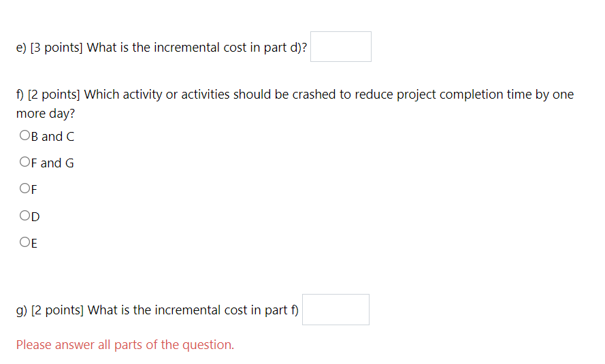Click the "F and G" option label text
This screenshot has height=364, width=605.
click(52, 163)
